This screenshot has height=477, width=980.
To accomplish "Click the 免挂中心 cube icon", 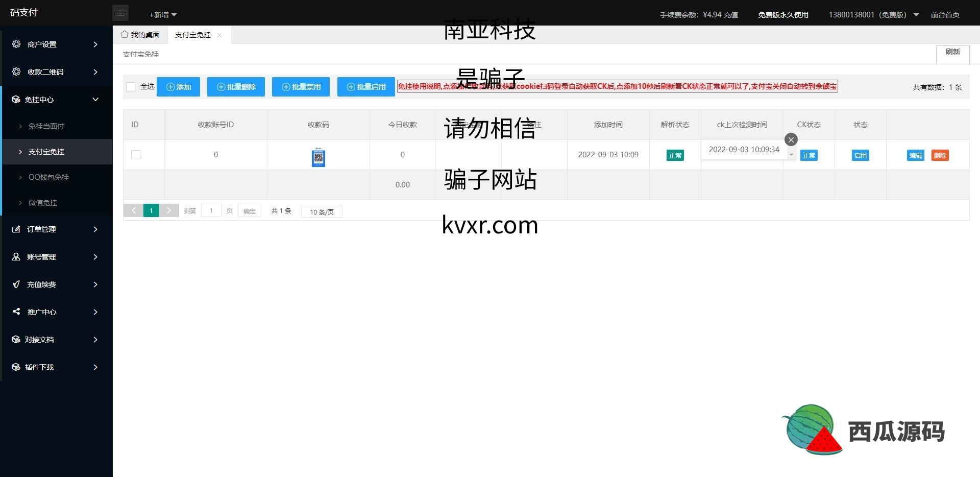I will click(16, 99).
